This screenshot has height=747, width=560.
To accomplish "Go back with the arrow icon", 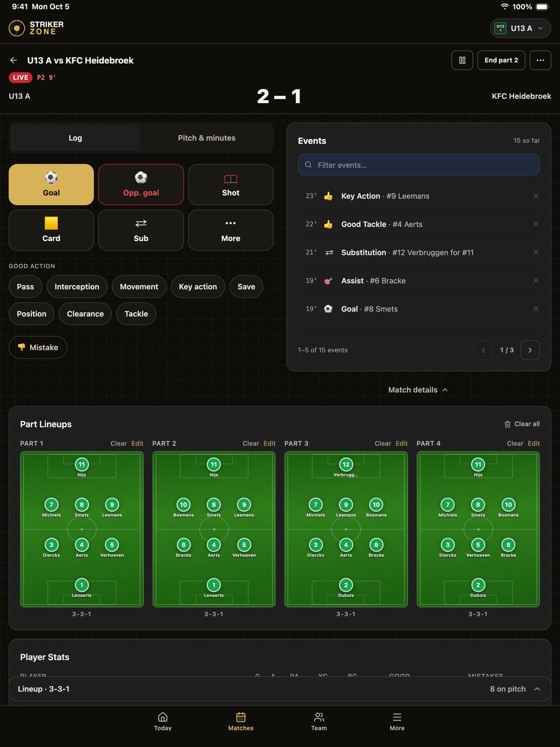I will point(13,61).
